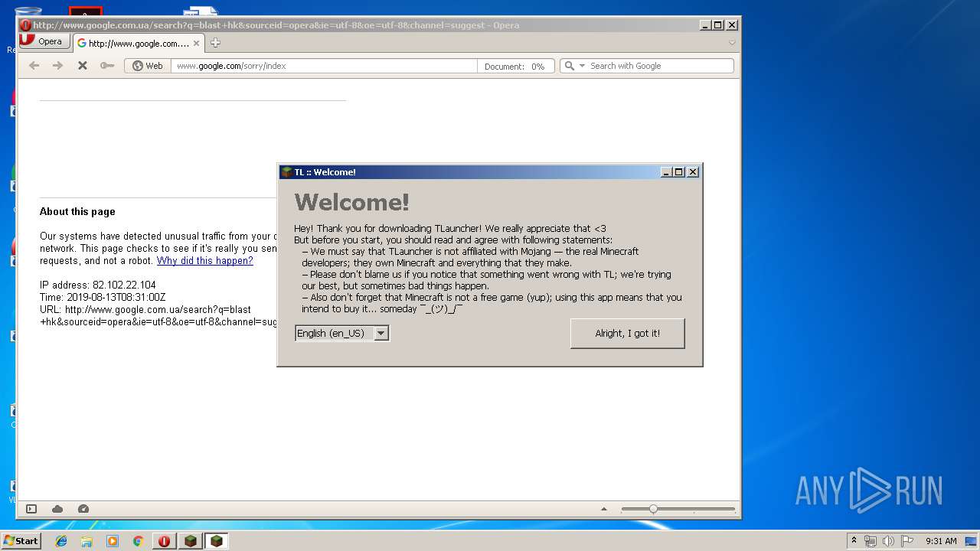The width and height of the screenshot is (980, 551).
Task: Launch Windows Media Player from taskbar
Action: pos(113,541)
